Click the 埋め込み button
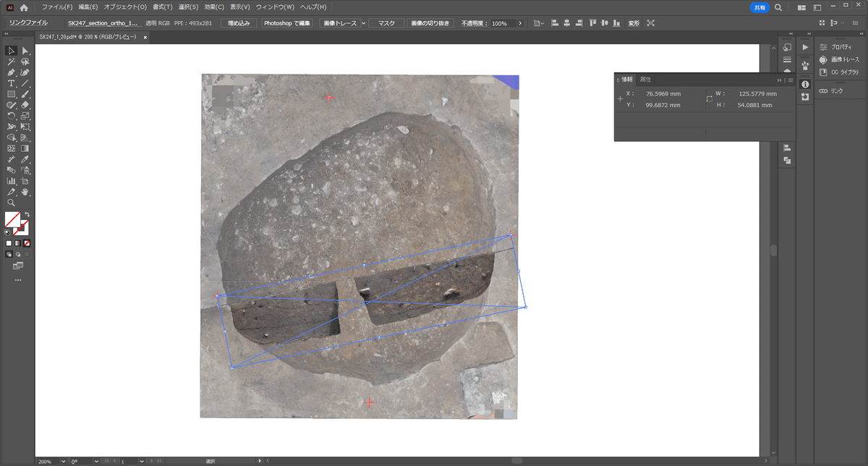 (238, 23)
